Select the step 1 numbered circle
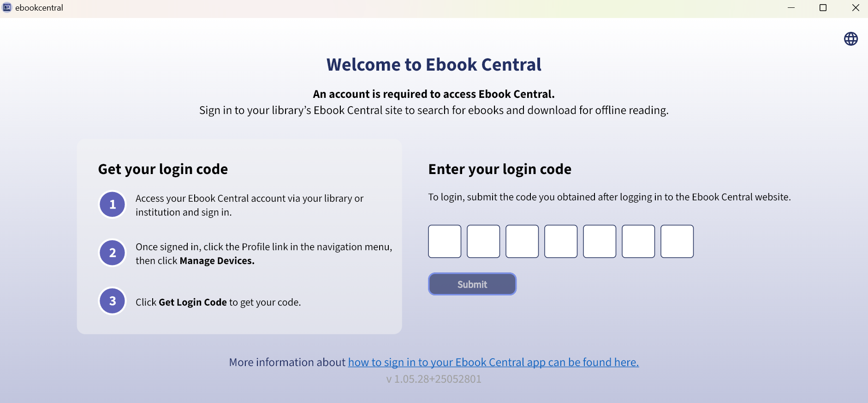Screen dimensions: 868x403 click(x=112, y=204)
